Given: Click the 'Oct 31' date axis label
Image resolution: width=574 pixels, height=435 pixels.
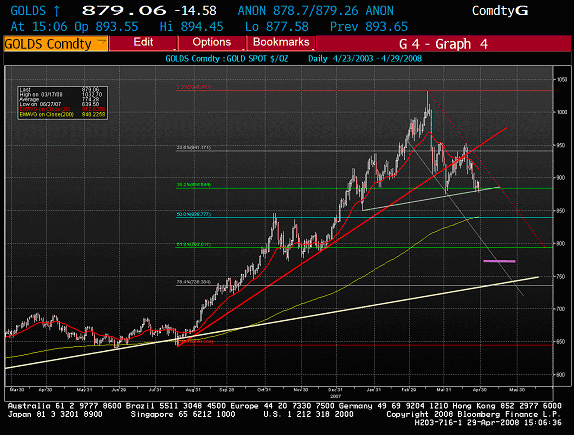Looking at the screenshot, I should click(264, 390).
